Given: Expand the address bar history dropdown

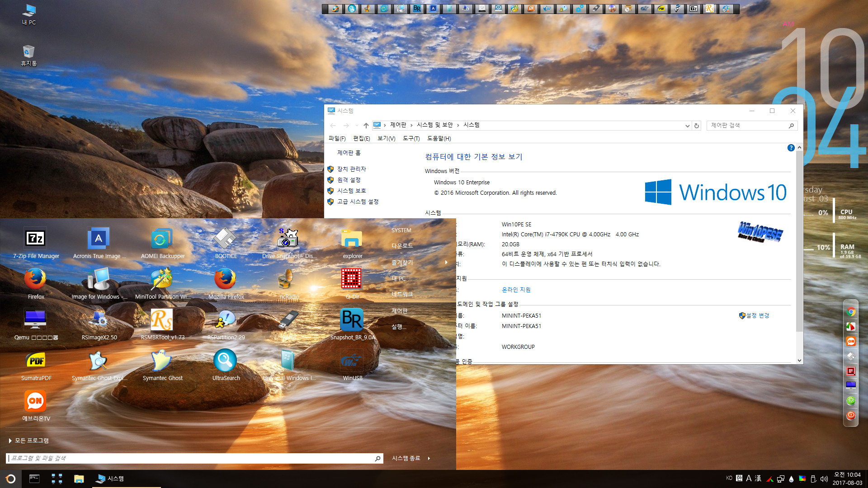Looking at the screenshot, I should pyautogui.click(x=687, y=126).
